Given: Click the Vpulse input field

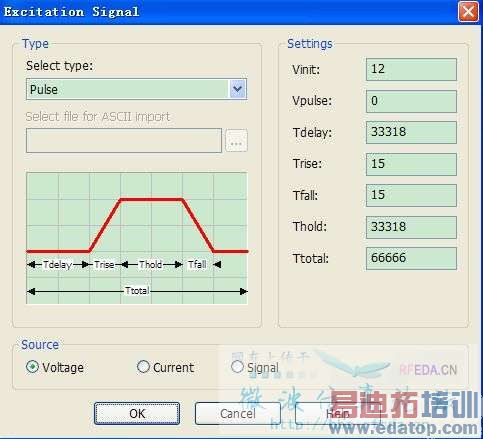Looking at the screenshot, I should (411, 101).
